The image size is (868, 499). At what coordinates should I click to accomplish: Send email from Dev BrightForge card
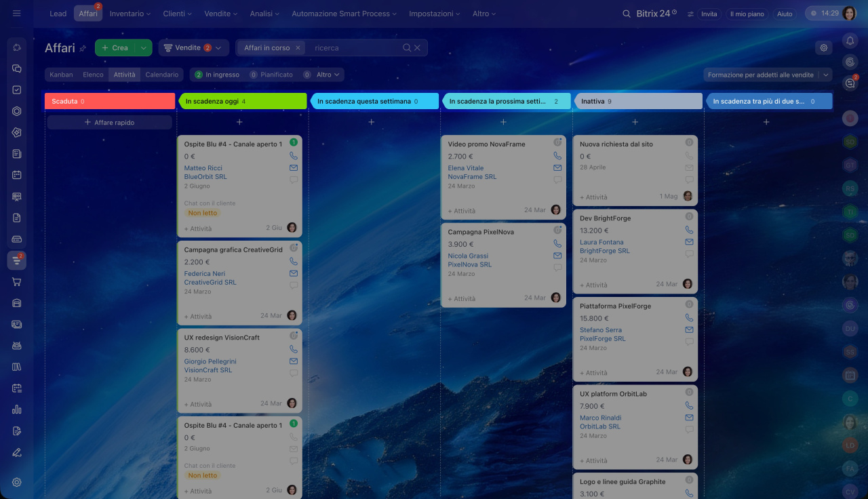click(689, 242)
